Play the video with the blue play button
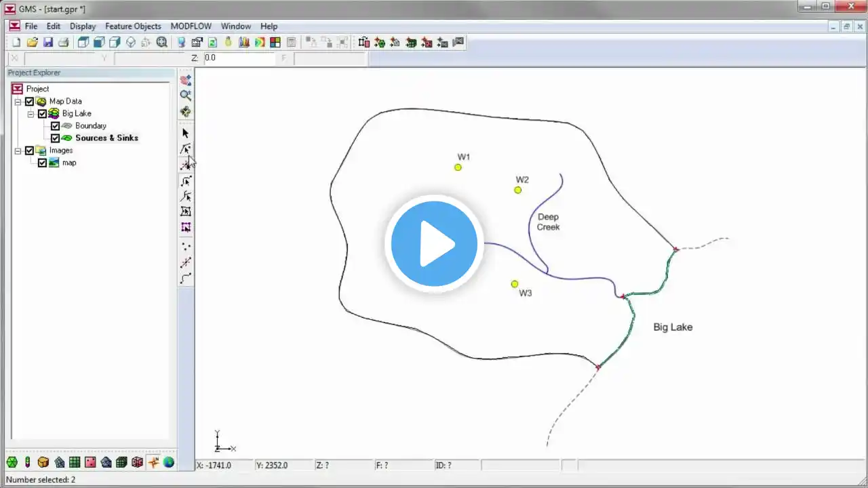 click(x=434, y=243)
